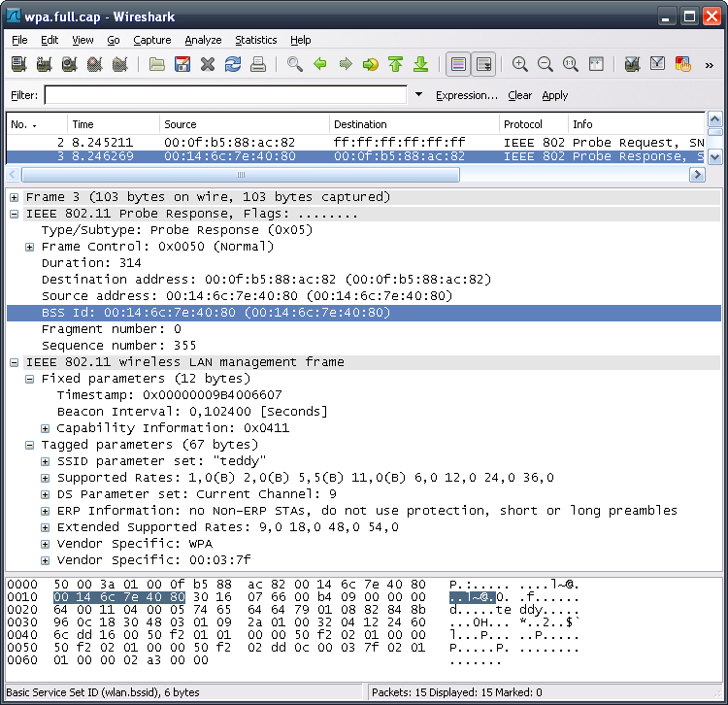This screenshot has width=728, height=705.
Task: Sort by the Protocol column header
Action: [x=533, y=124]
